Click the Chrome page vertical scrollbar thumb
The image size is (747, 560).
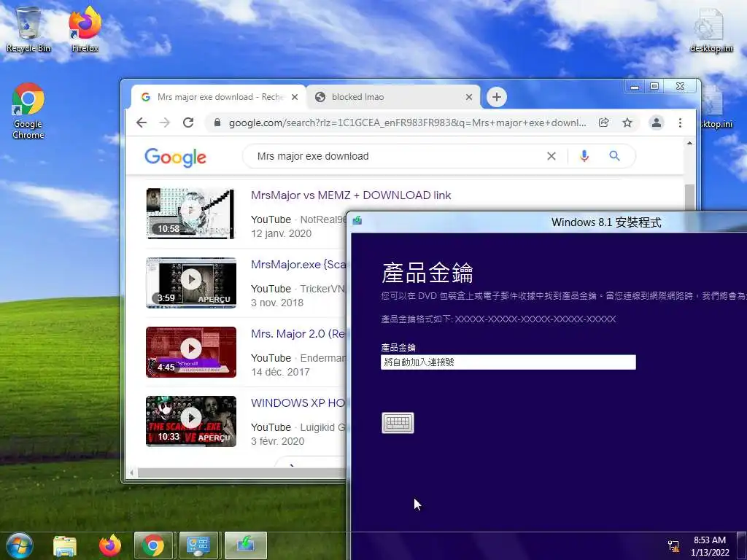[x=689, y=197]
